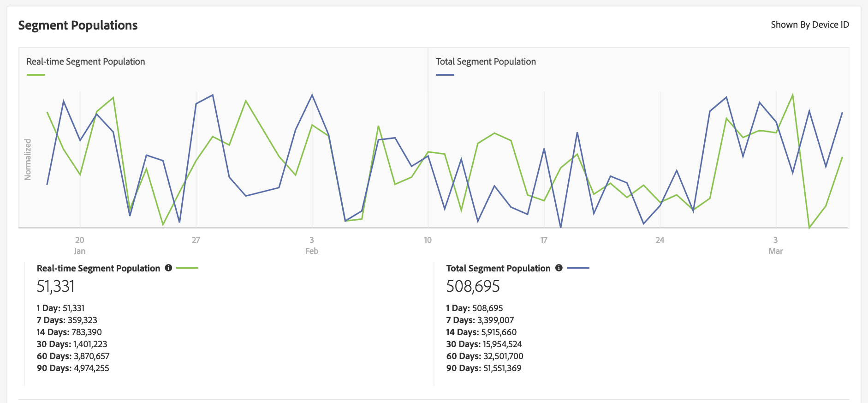868x403 pixels.
Task: Click green line marker right of Real-time info icon
Action: 187,268
